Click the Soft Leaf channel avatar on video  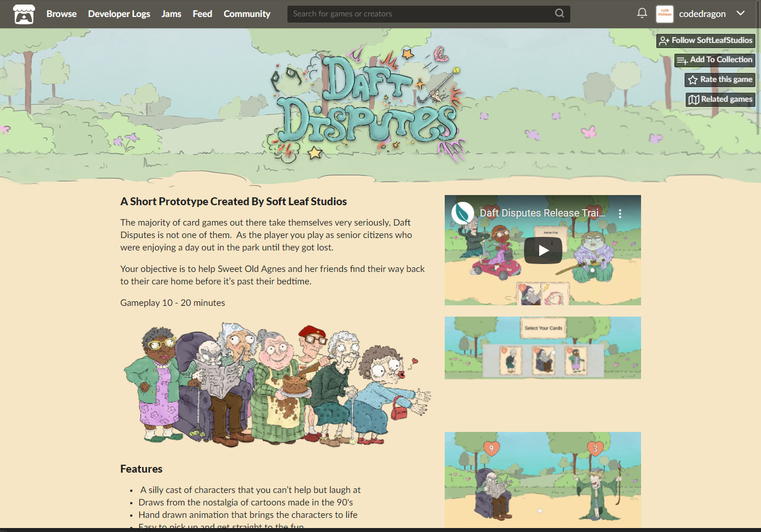(x=463, y=213)
